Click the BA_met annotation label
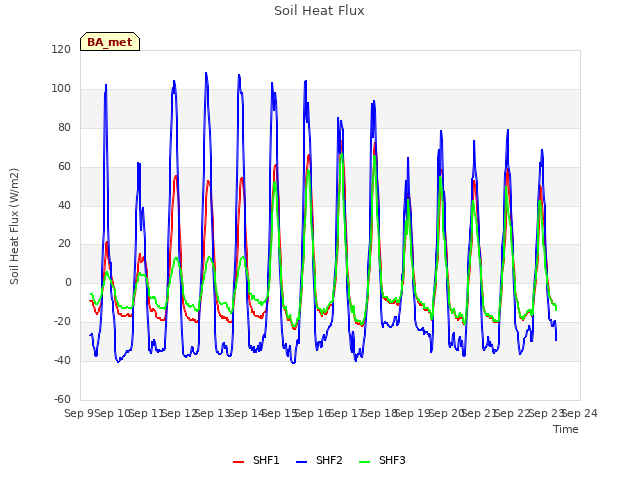Image resolution: width=640 pixels, height=480 pixels. (x=110, y=42)
